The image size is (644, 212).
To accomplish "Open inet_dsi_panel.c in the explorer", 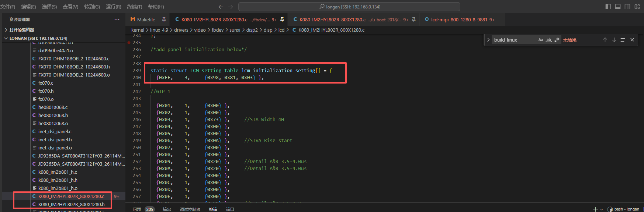I will (x=55, y=131).
